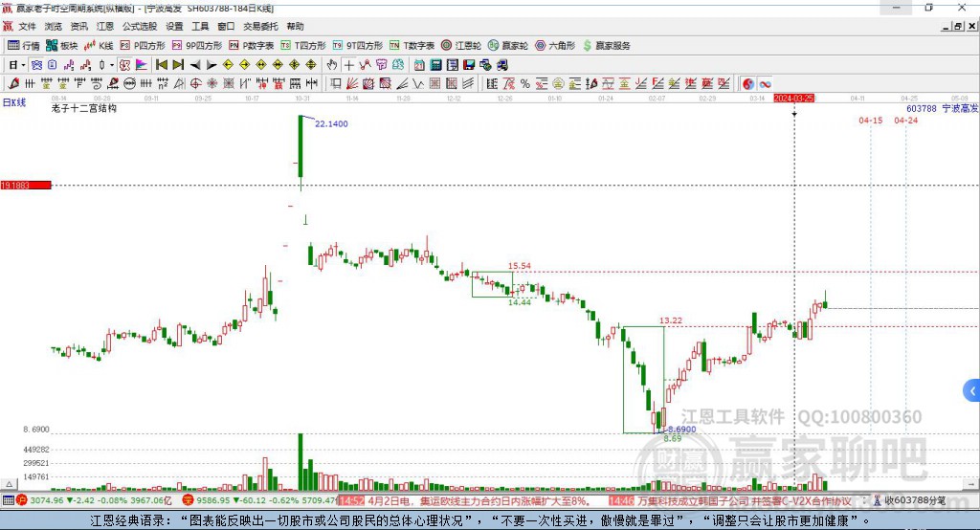Select the hand pan tool

coord(332,65)
